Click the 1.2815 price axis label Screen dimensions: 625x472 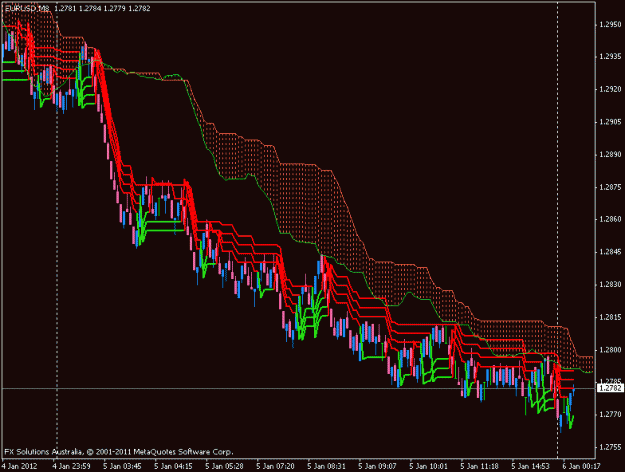(x=610, y=317)
